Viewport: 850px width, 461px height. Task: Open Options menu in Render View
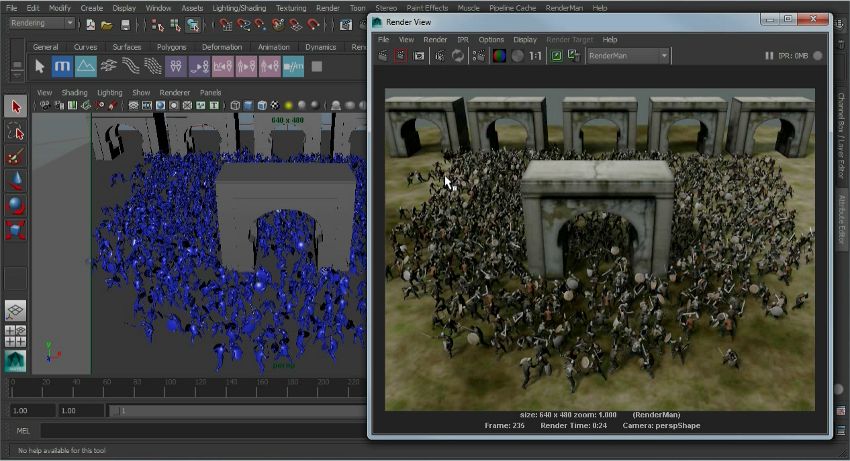491,40
